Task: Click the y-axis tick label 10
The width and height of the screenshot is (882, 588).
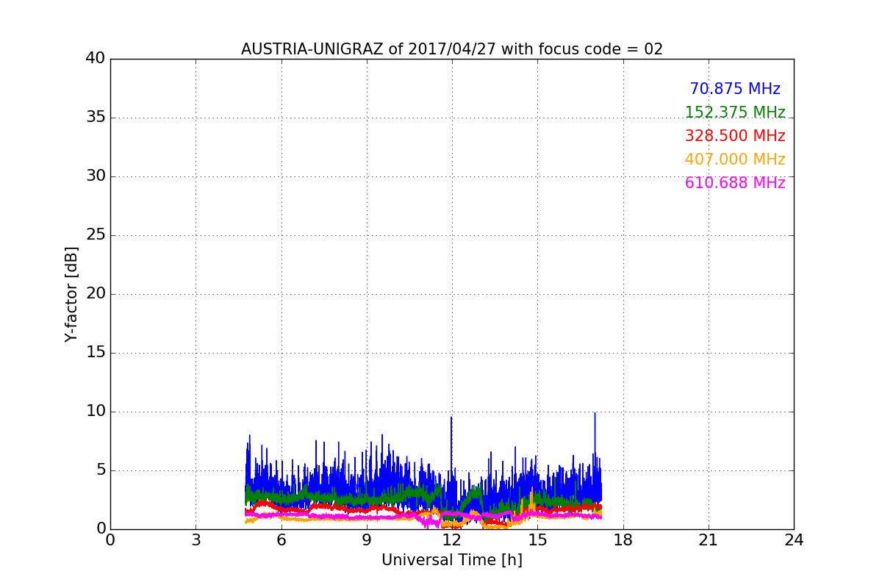Action: [x=96, y=412]
